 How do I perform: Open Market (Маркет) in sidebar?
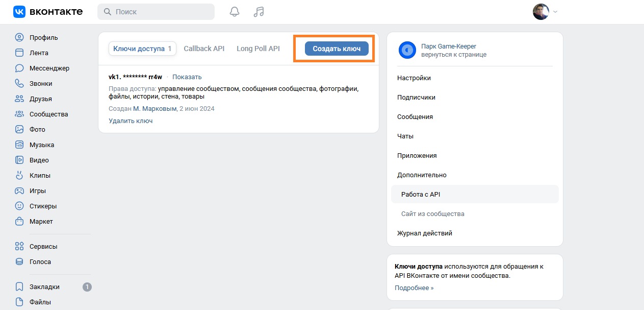point(41,221)
